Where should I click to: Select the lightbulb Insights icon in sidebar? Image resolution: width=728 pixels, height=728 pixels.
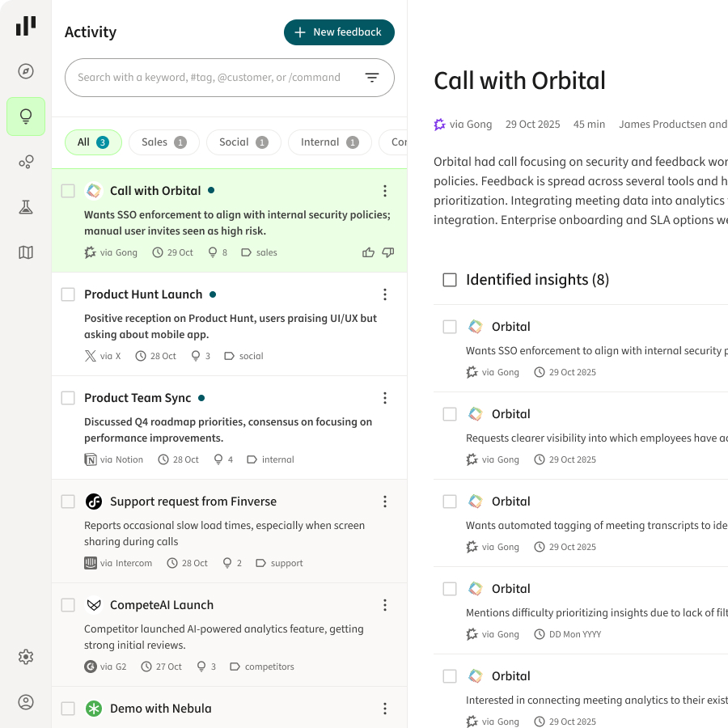[25, 116]
